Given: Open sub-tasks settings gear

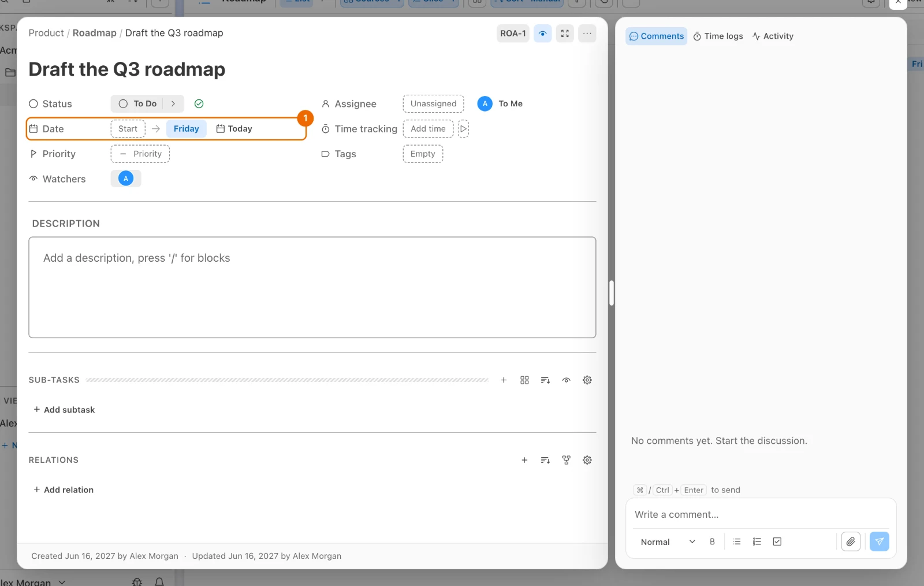Looking at the screenshot, I should tap(587, 380).
